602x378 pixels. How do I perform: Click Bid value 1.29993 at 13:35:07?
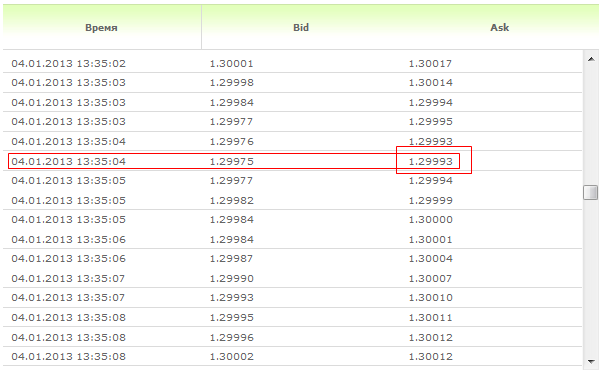coord(232,297)
